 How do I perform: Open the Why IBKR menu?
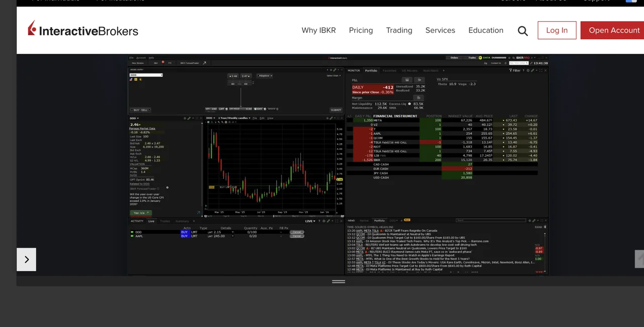tap(318, 30)
